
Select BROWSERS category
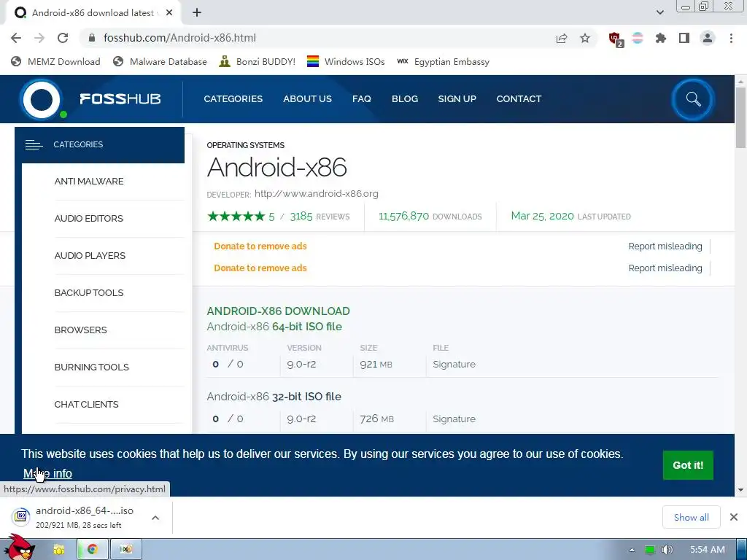[80, 330]
